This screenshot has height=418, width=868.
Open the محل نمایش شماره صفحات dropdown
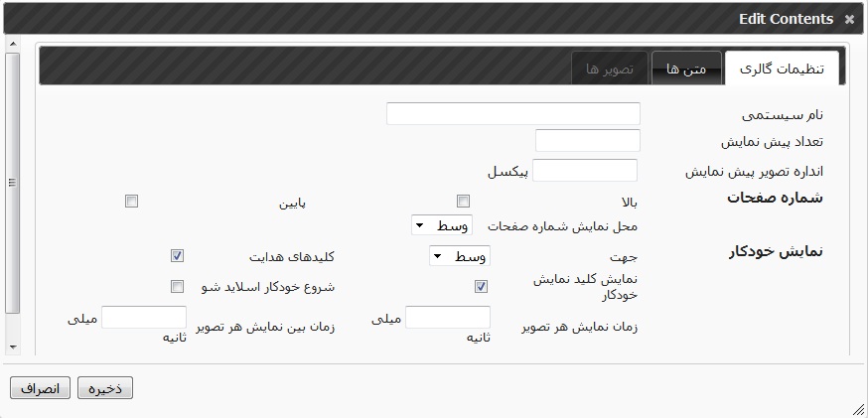tap(441, 226)
